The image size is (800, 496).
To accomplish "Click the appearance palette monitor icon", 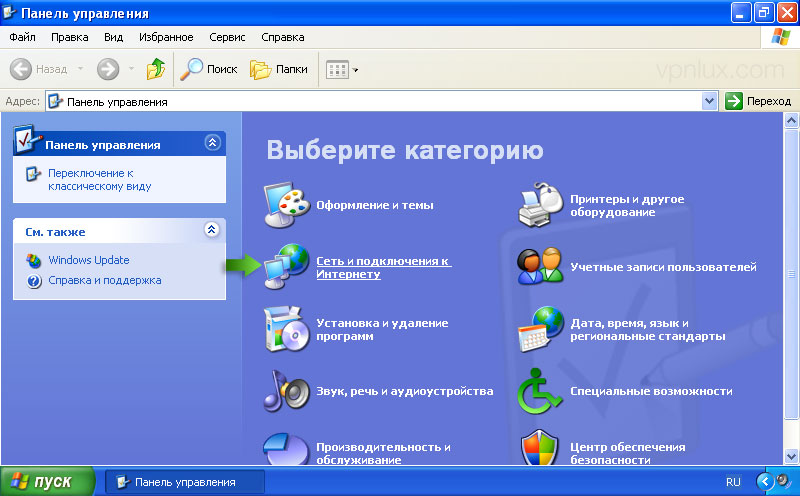I will (x=287, y=205).
